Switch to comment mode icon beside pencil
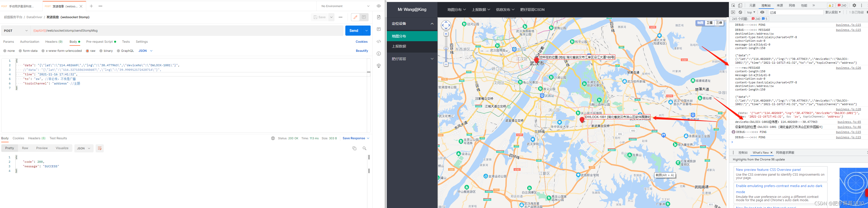868x208 pixels. click(x=364, y=17)
